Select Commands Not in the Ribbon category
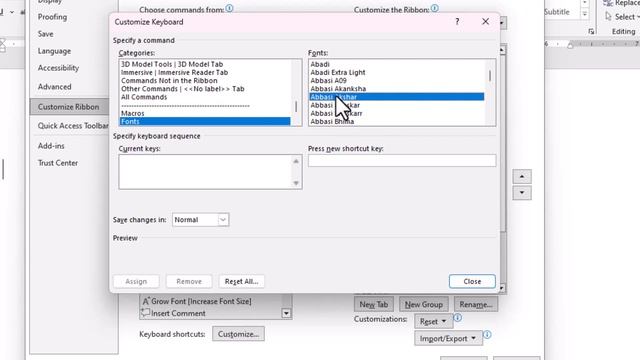Image resolution: width=640 pixels, height=360 pixels. point(205,80)
